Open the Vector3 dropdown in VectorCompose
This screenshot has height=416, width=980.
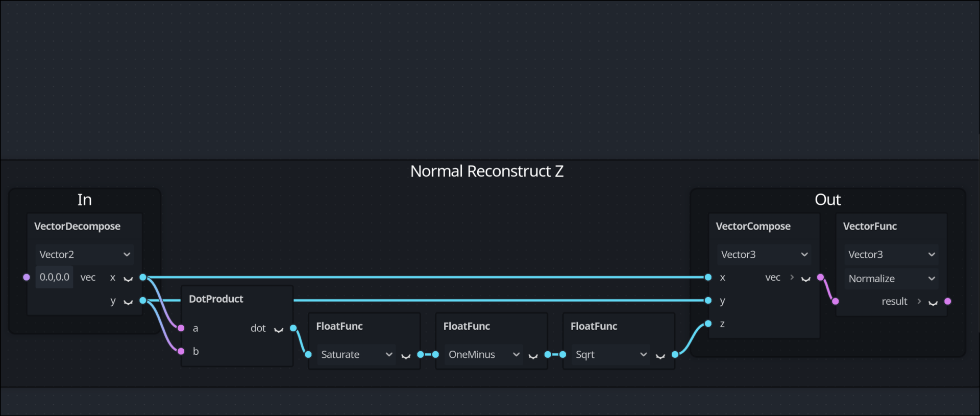point(764,254)
